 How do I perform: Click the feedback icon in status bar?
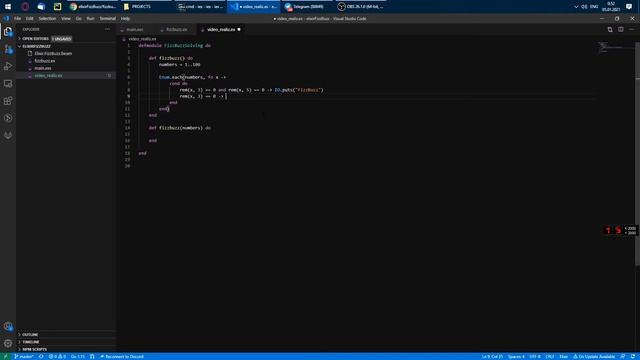click(x=623, y=356)
